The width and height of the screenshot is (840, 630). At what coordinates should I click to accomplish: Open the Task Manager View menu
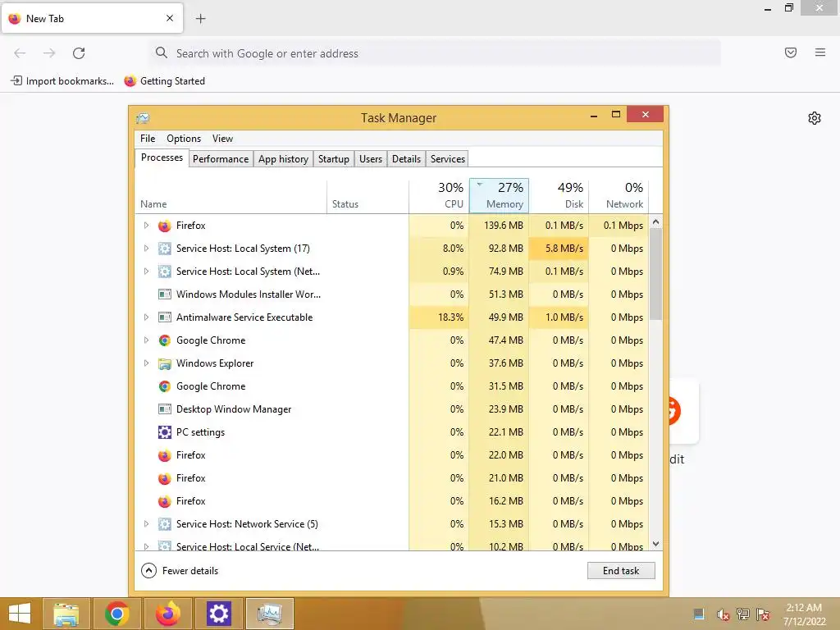coord(222,139)
